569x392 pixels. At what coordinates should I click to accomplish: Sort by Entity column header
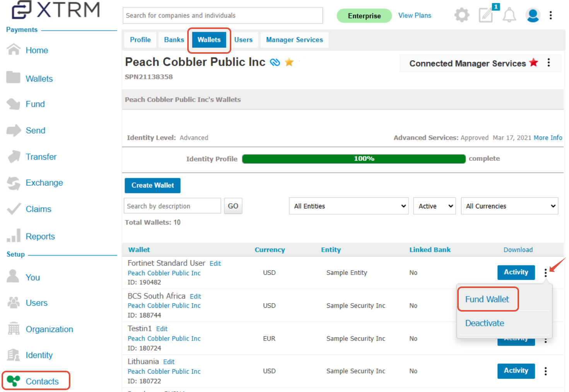[331, 250]
